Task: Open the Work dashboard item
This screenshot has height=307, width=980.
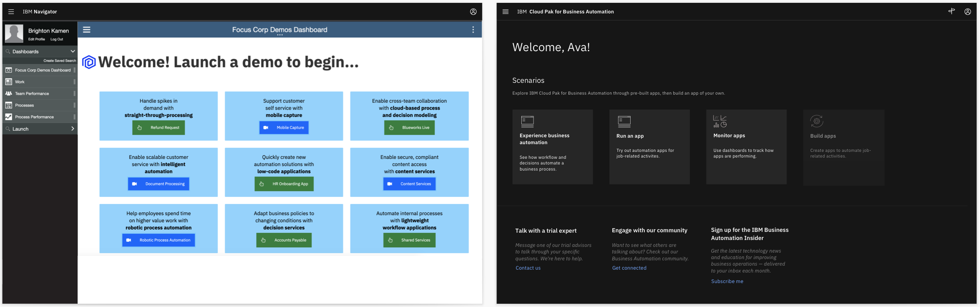Action: click(x=40, y=82)
